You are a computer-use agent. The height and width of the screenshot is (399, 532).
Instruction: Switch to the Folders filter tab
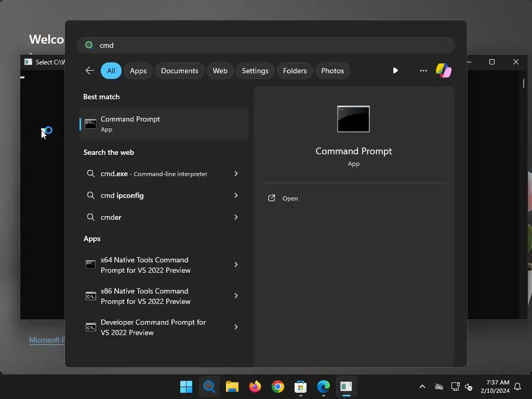295,71
